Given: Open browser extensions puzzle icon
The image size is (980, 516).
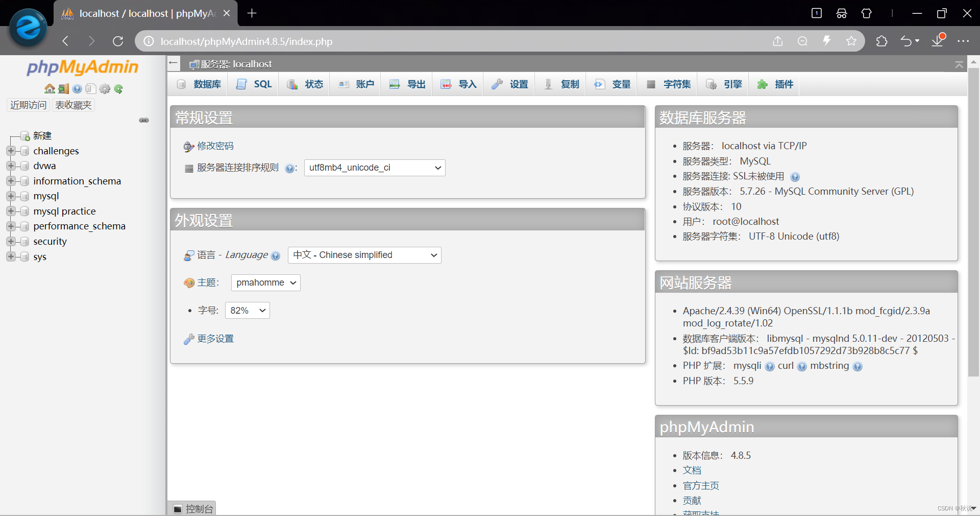Looking at the screenshot, I should coord(881,41).
